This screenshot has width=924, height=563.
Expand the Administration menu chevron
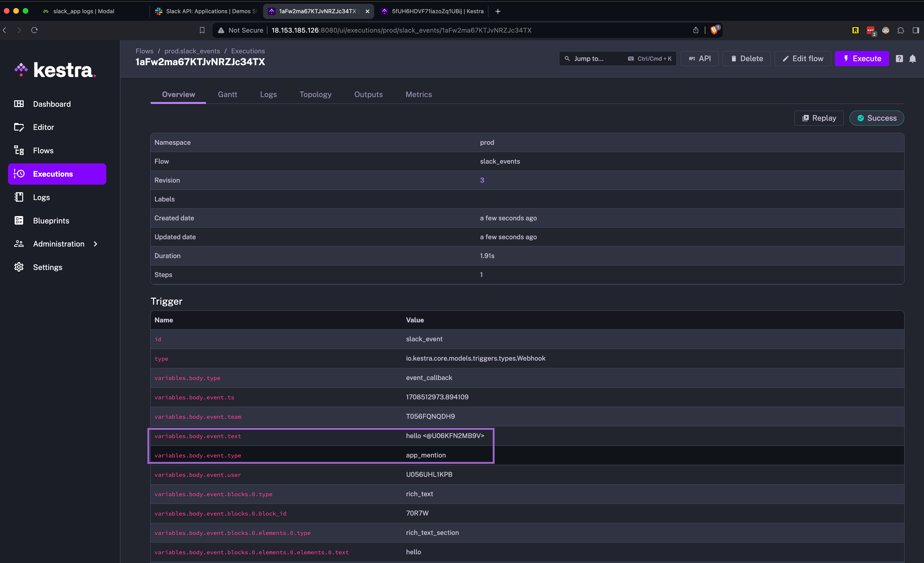point(95,244)
